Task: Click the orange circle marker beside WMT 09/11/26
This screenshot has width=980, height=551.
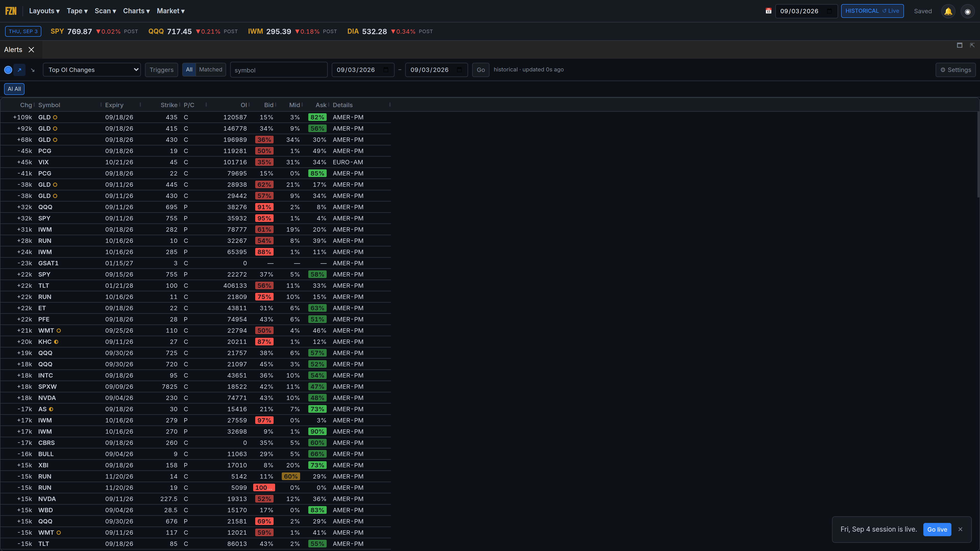Action: tap(59, 533)
